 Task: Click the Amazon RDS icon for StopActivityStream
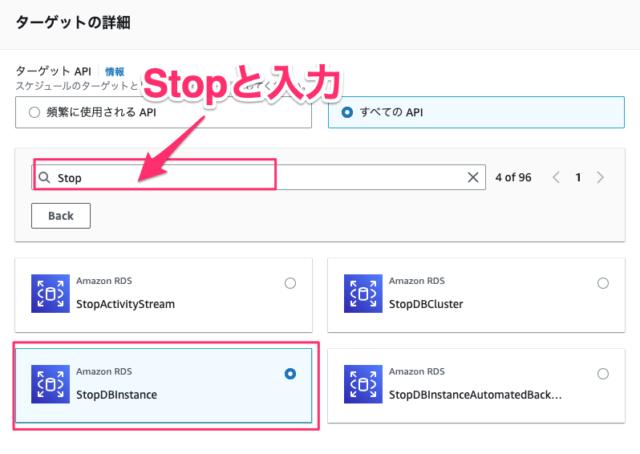[x=50, y=295]
